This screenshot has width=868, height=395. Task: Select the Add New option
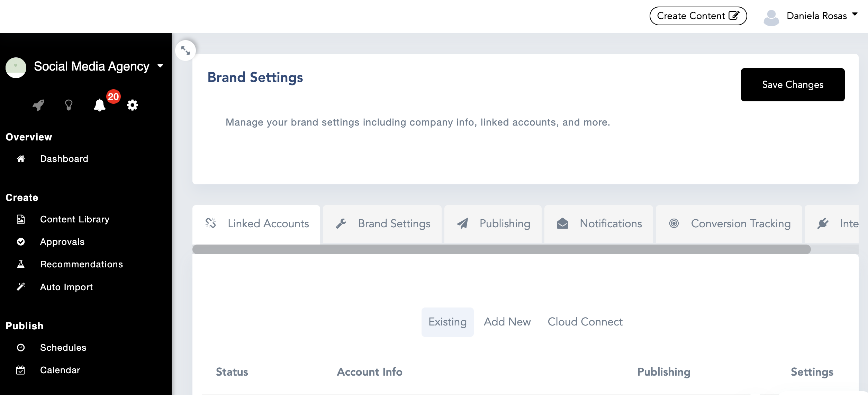pos(507,322)
